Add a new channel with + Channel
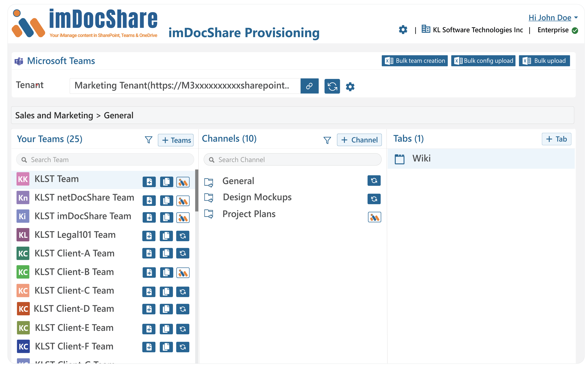The image size is (588, 367). (x=359, y=140)
